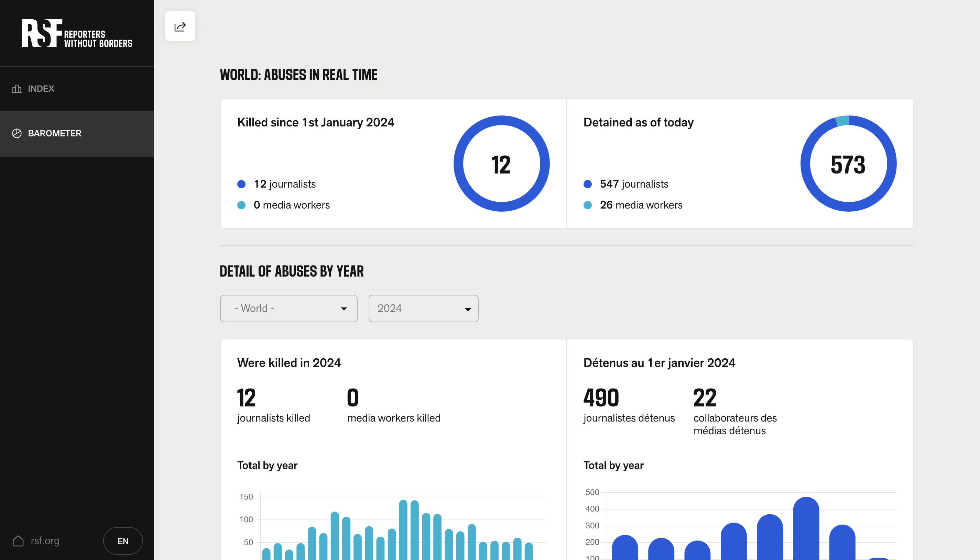This screenshot has width=980, height=560.
Task: Click the share arrow icon button
Action: 180,26
